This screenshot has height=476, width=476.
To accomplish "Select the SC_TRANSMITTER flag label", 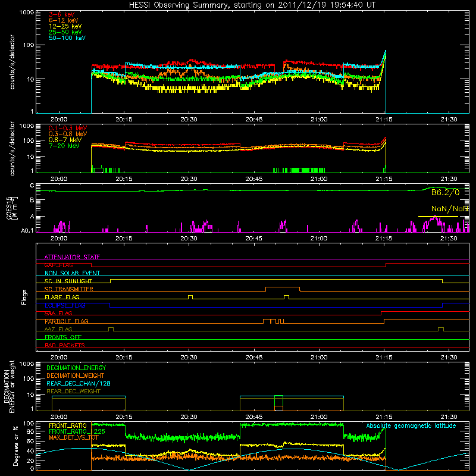I will pos(68,289).
